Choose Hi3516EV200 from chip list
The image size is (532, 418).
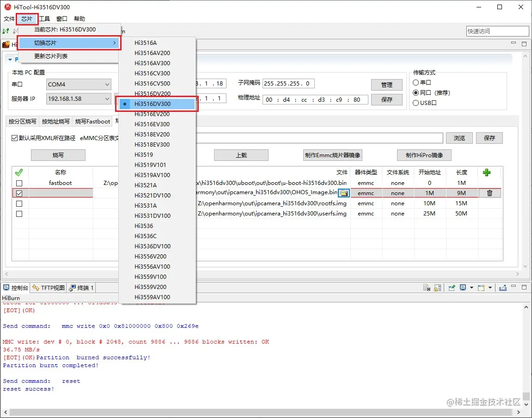coord(157,114)
